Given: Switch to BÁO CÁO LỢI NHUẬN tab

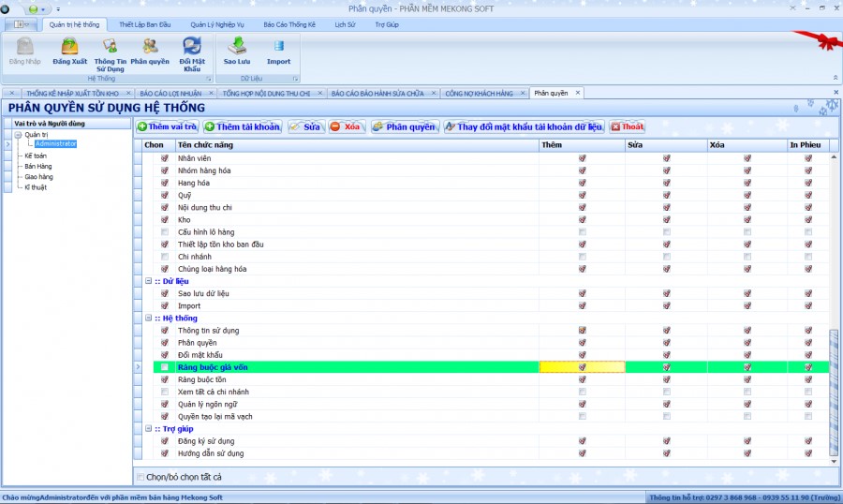Looking at the screenshot, I should point(170,94).
